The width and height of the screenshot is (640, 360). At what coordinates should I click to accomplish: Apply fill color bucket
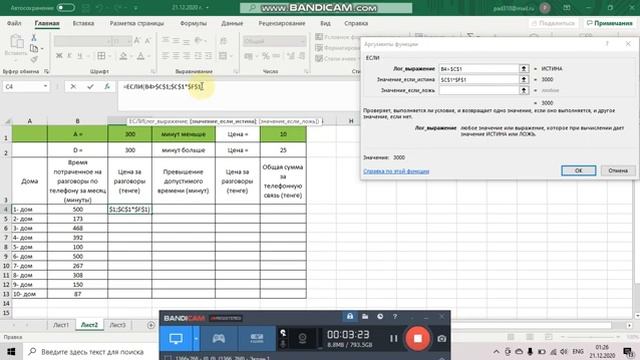click(123, 56)
